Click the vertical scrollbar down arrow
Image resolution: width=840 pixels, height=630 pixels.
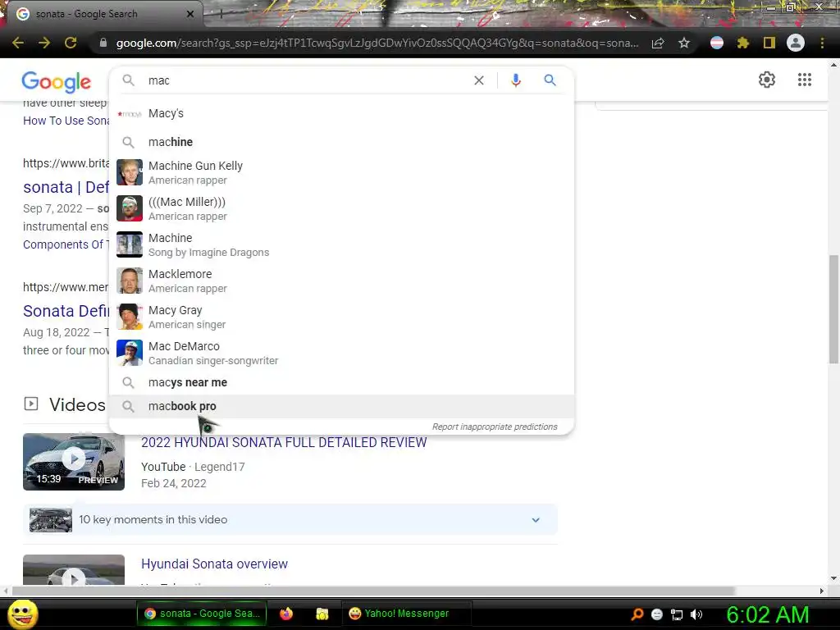point(833,578)
